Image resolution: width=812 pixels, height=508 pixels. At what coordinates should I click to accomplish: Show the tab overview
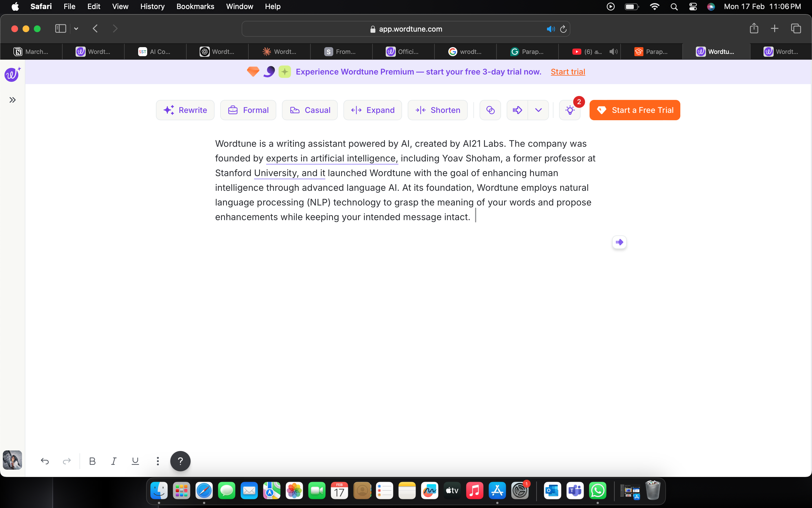(796, 29)
